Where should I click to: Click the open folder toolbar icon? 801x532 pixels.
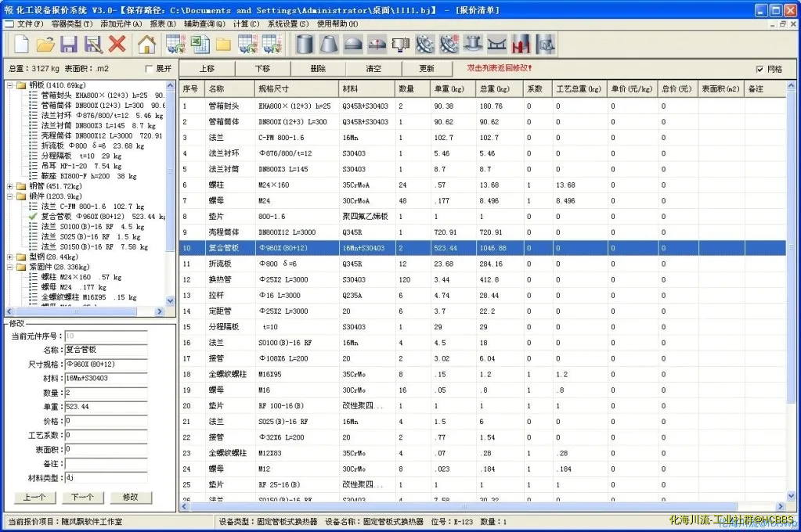click(x=45, y=45)
